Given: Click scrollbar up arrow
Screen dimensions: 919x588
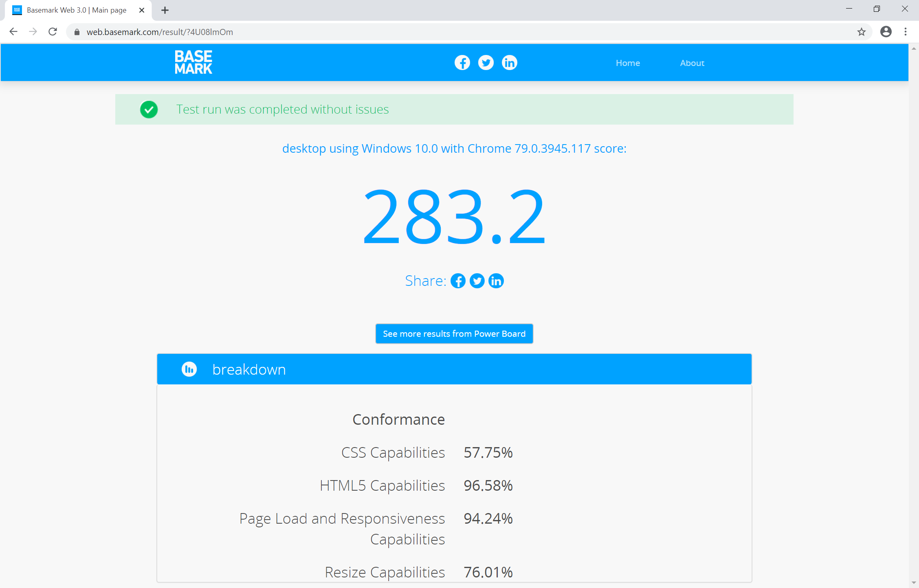Looking at the screenshot, I should tap(914, 48).
